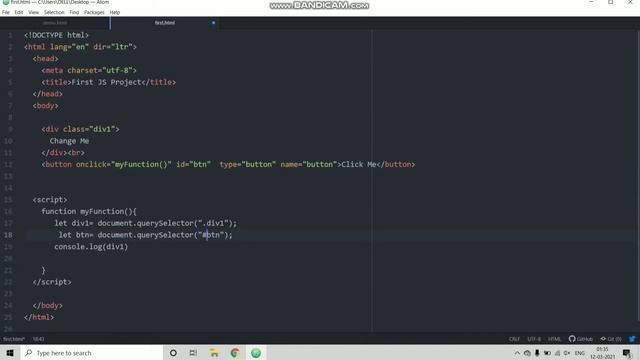This screenshot has width=640, height=360.
Task: Click the CRLF line ending selector
Action: [514, 339]
